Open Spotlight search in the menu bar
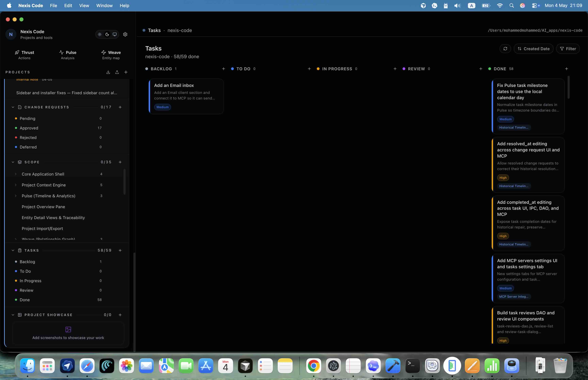 point(511,5)
